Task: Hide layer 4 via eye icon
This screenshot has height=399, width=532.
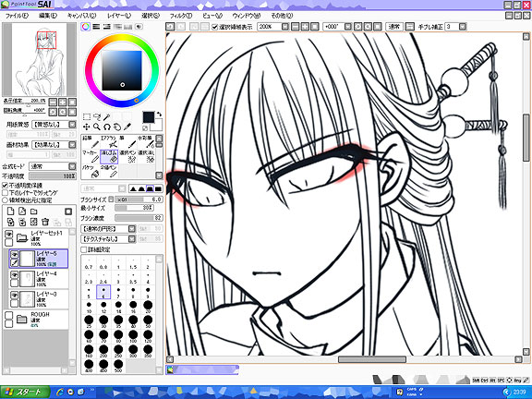Action: (14, 274)
